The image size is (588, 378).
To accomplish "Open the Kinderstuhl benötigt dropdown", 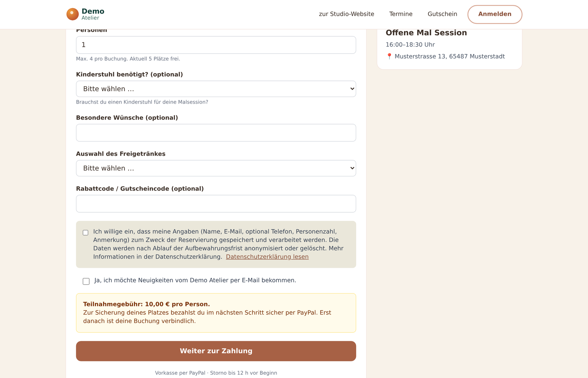I will pyautogui.click(x=216, y=89).
